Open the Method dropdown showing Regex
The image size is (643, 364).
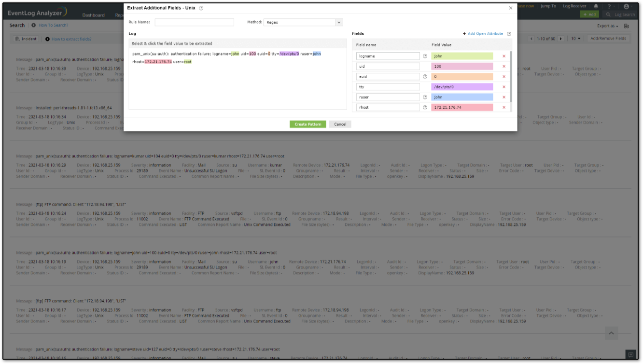[303, 22]
